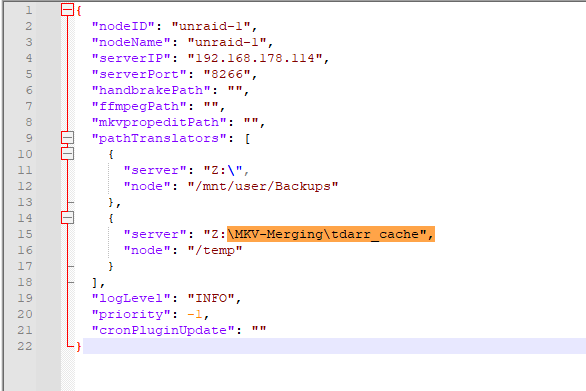Collapse the fold marker on line 14
Image resolution: width=586 pixels, height=391 pixels.
pos(67,218)
